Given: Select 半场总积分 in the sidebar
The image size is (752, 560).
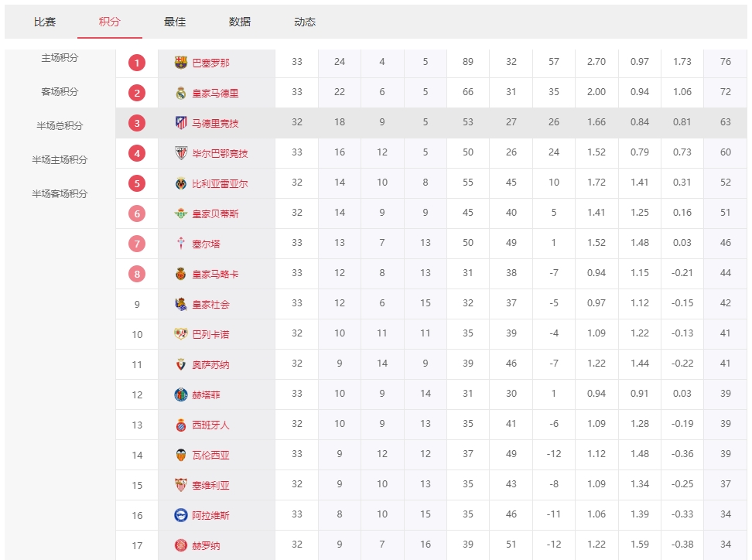Looking at the screenshot, I should pyautogui.click(x=60, y=126).
